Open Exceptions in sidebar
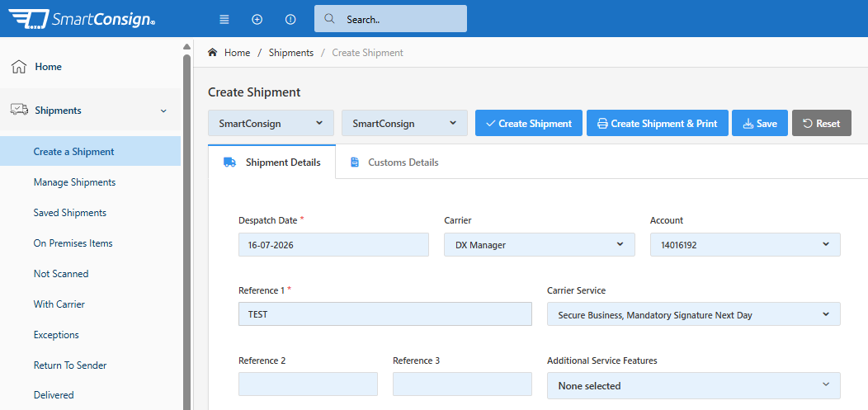The width and height of the screenshot is (868, 410). [56, 335]
